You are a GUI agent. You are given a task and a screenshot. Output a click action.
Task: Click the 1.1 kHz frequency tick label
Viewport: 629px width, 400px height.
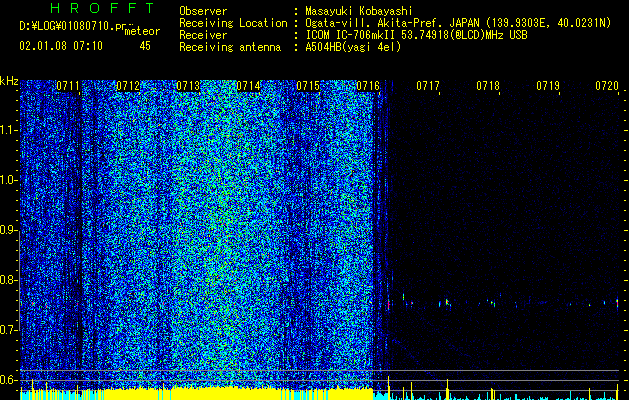8,130
